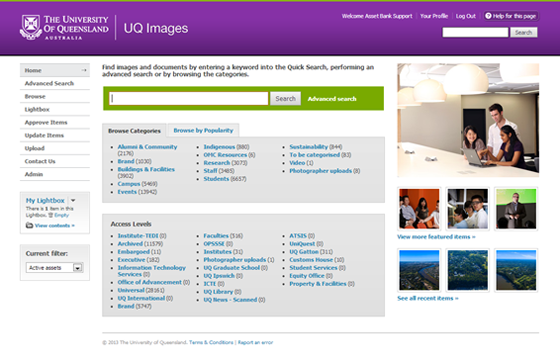Browse the Events category

[127, 192]
